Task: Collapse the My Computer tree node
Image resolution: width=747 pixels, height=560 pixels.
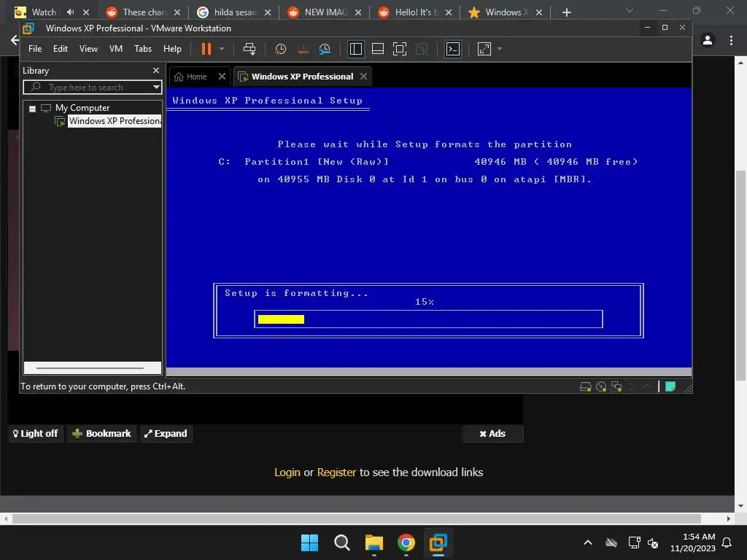Action: 32,109
